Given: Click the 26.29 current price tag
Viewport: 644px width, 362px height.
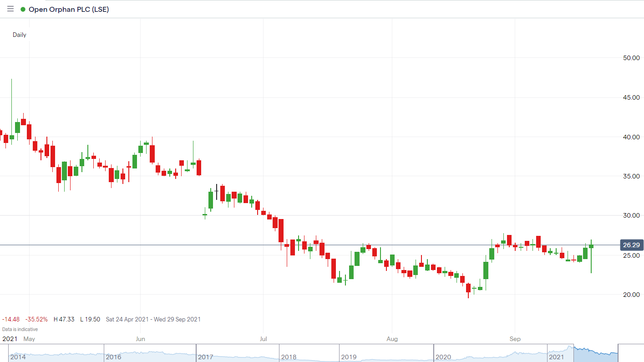Looking at the screenshot, I should click(x=631, y=245).
